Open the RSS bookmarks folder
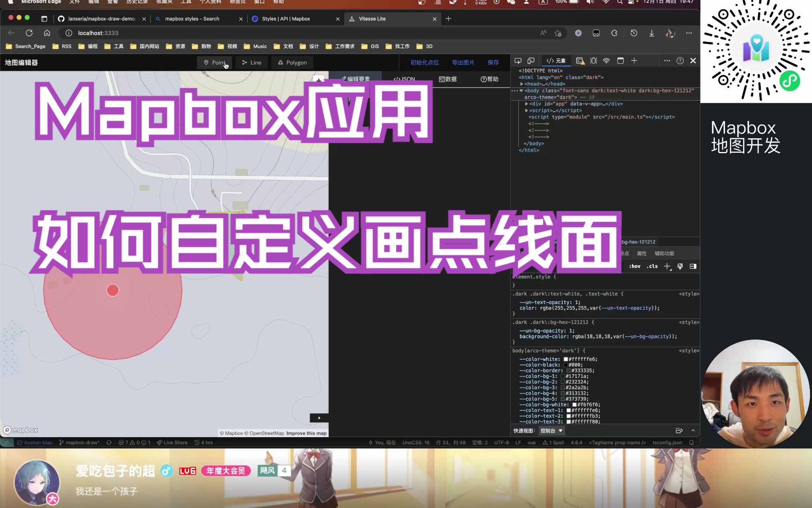812x508 pixels. (x=62, y=46)
